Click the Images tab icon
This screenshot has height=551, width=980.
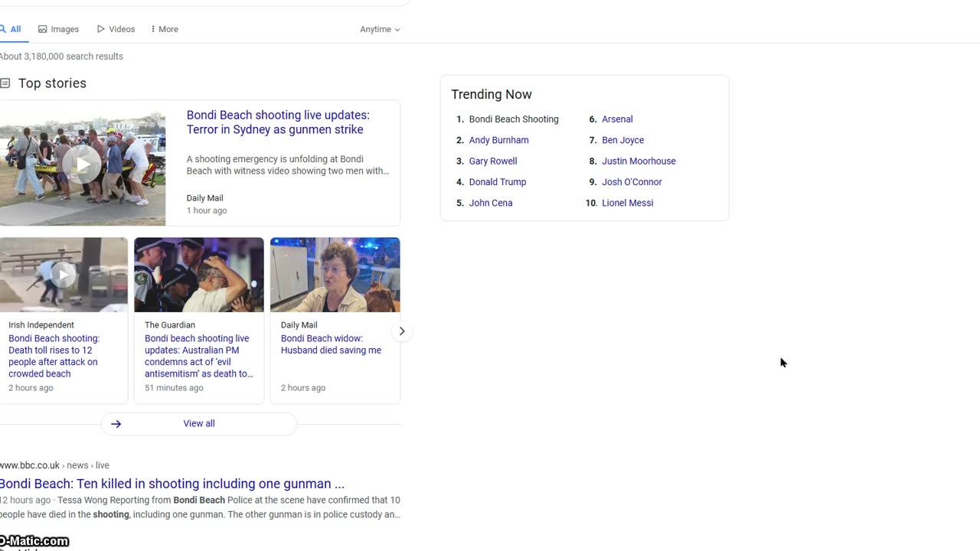coord(43,29)
